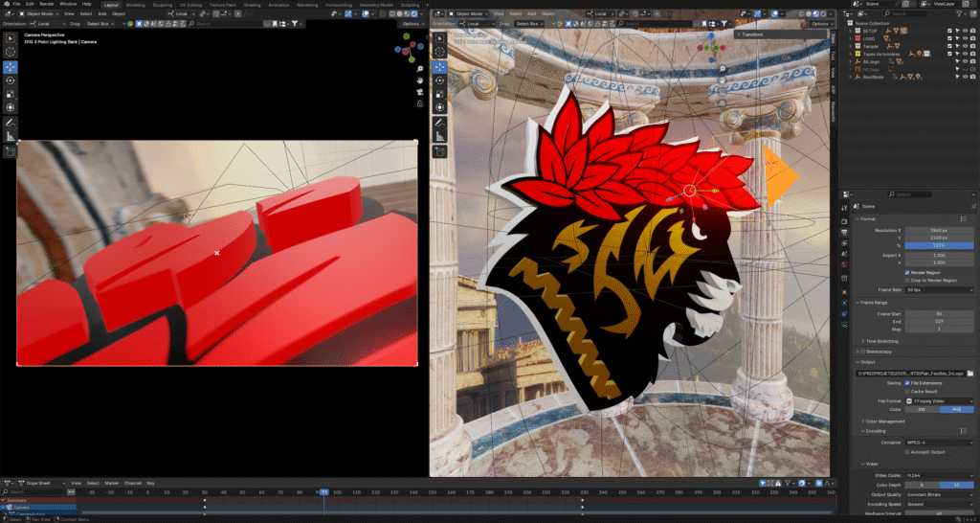This screenshot has width=980, height=523.
Task: Set output color to BW
Action: (x=922, y=409)
